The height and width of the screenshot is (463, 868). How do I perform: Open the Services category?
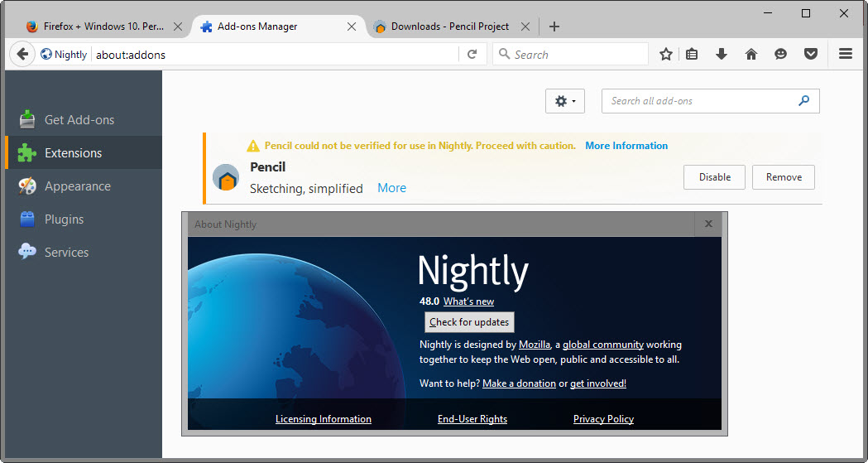[x=83, y=252]
